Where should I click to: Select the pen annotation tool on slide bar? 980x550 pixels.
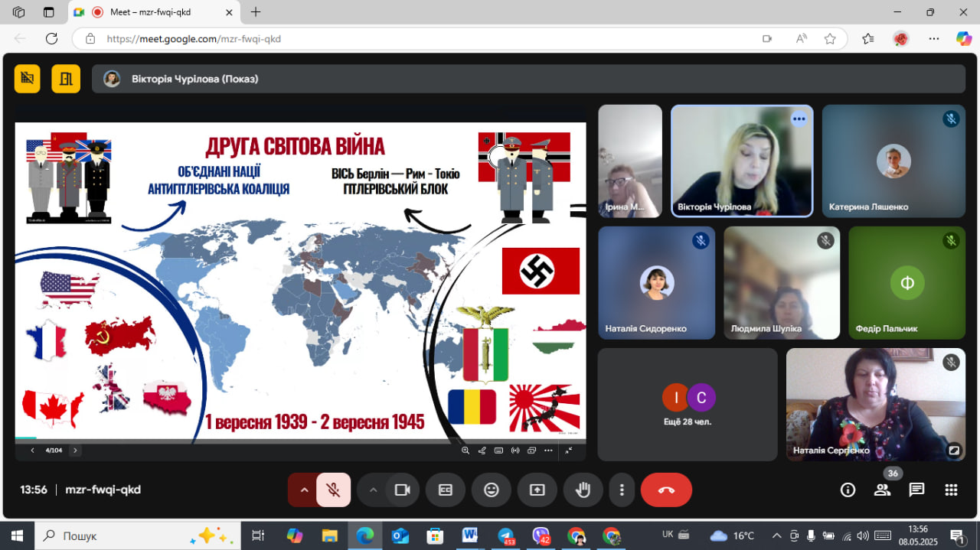pos(482,451)
